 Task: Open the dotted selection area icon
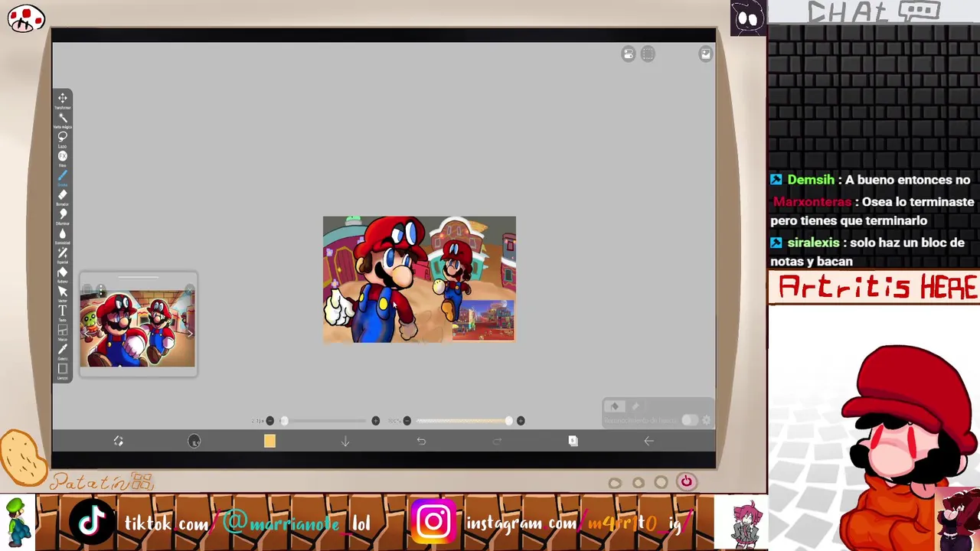tap(648, 54)
